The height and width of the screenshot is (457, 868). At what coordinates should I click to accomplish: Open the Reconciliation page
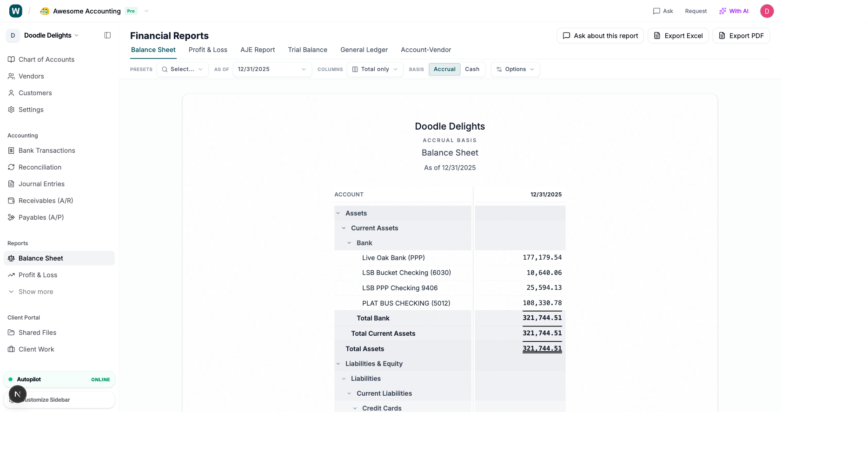(40, 167)
